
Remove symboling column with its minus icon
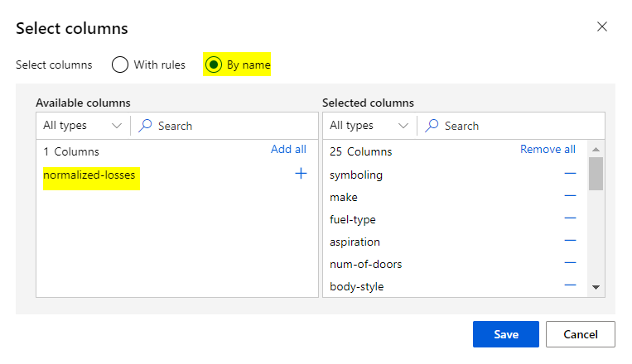pos(570,174)
